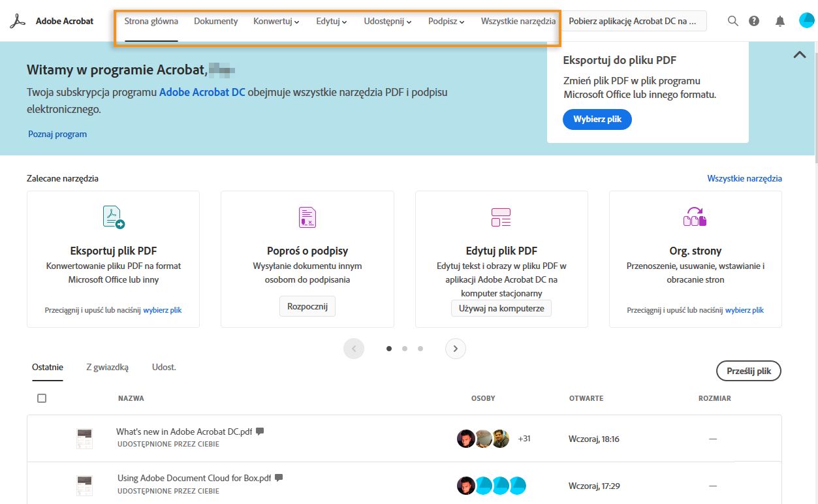Image resolution: width=818 pixels, height=504 pixels.
Task: Click the Używaj na komputerze button
Action: (x=501, y=308)
